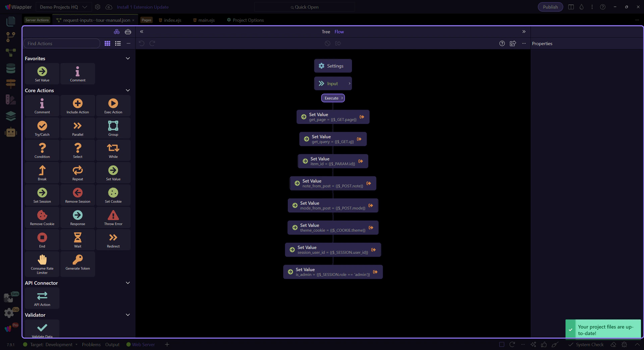
Task: Click Install 1 Extension Update link
Action: [x=143, y=7]
